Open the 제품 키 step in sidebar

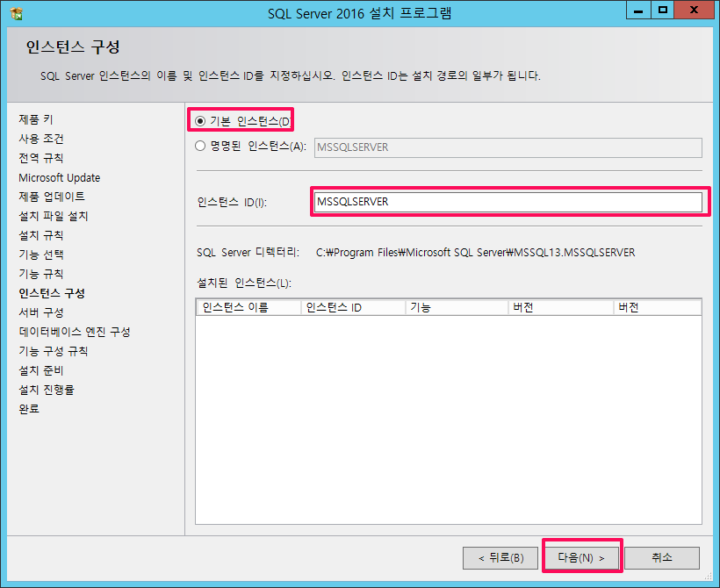(36, 120)
